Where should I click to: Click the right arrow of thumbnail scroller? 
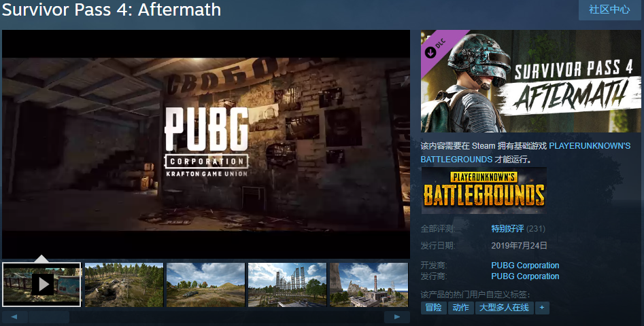coord(396,317)
